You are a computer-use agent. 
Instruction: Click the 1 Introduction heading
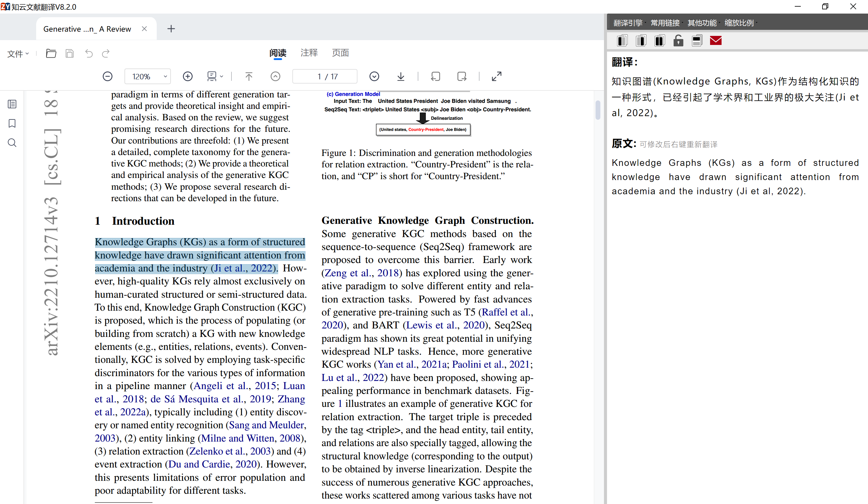tap(135, 221)
